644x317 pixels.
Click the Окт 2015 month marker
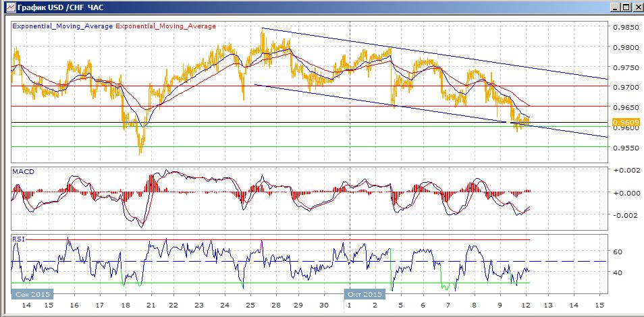click(365, 295)
